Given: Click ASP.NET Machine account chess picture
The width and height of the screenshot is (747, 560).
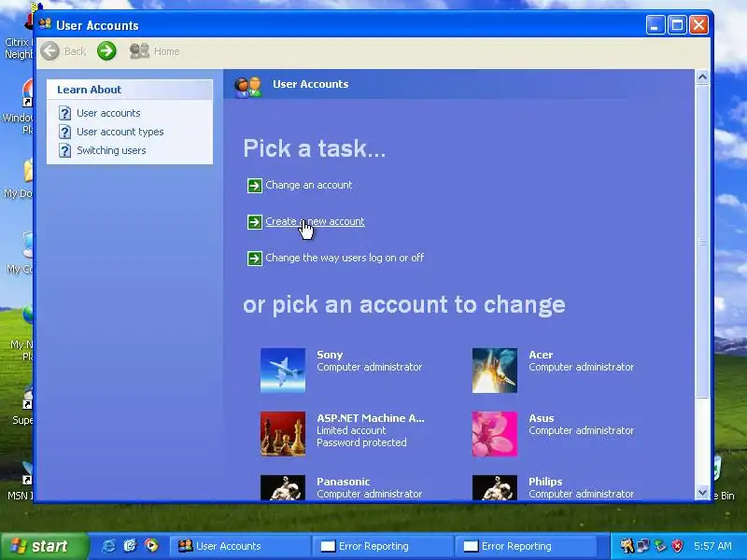Looking at the screenshot, I should (x=283, y=434).
